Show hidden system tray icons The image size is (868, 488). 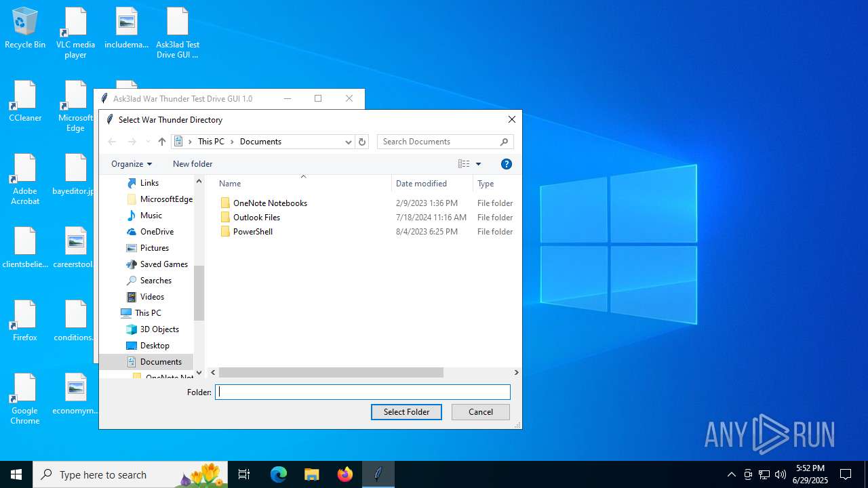[731, 474]
